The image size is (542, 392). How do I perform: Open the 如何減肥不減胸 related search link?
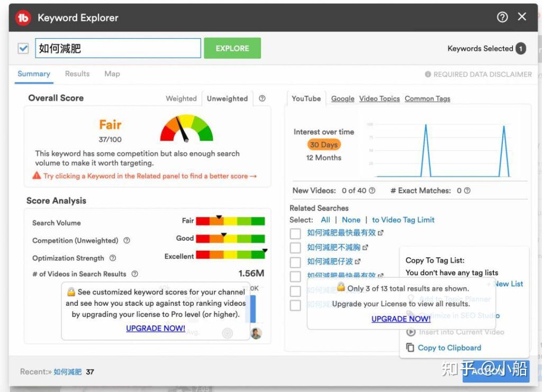pyautogui.click(x=333, y=247)
